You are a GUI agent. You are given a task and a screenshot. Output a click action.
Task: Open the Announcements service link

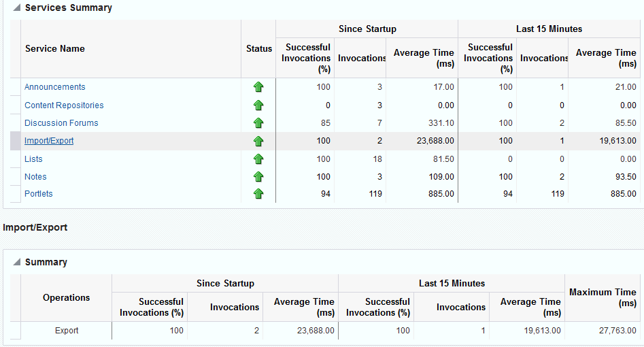click(x=55, y=87)
